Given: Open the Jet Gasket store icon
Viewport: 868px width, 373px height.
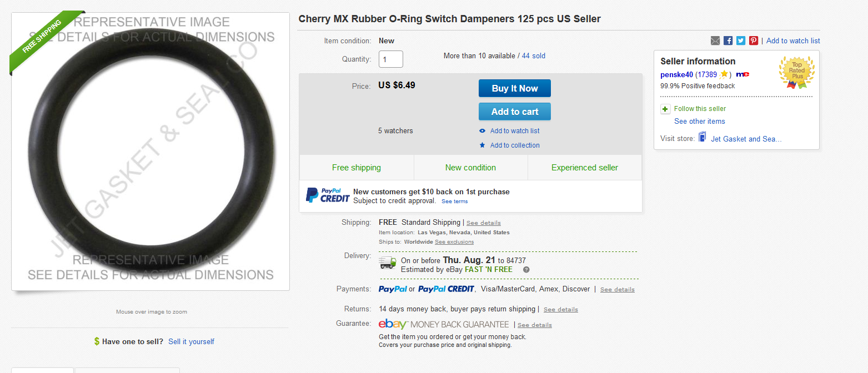Looking at the screenshot, I should pyautogui.click(x=703, y=138).
